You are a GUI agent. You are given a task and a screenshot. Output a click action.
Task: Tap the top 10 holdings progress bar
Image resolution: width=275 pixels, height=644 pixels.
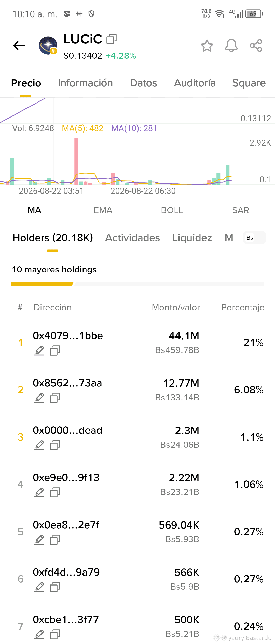[x=137, y=284]
